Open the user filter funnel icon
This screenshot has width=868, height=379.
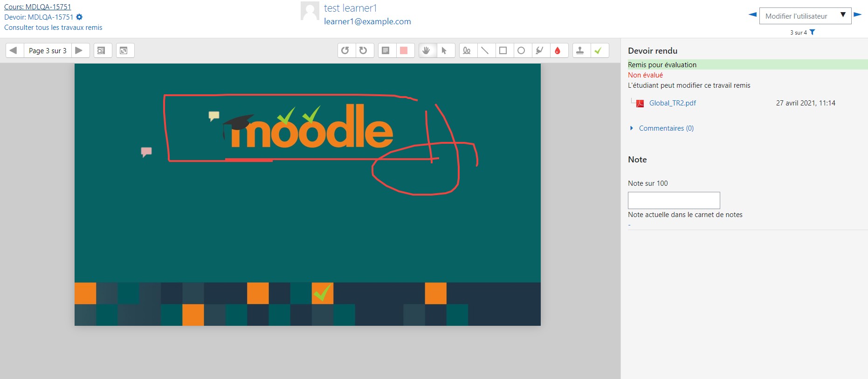(813, 32)
